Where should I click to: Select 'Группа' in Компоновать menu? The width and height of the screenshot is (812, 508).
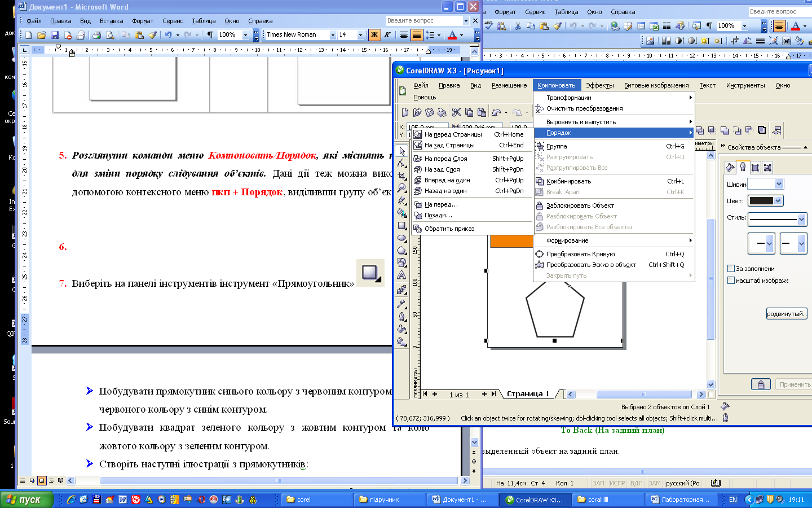click(x=614, y=146)
